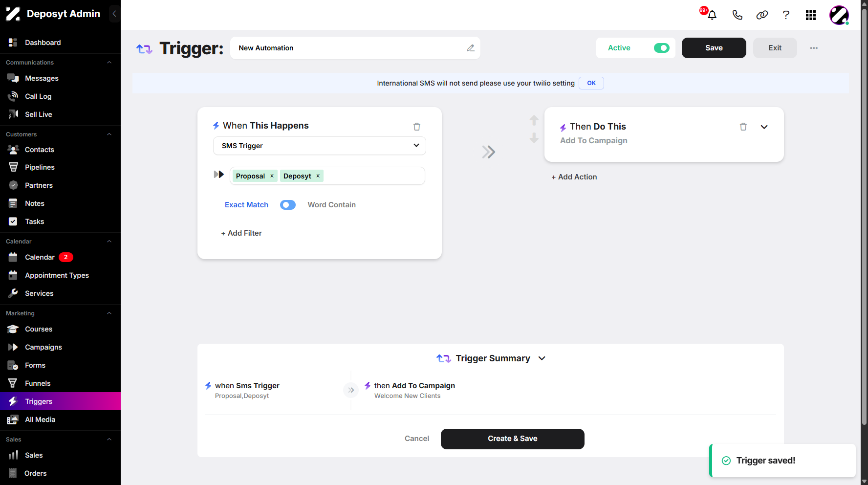Click the link chain icon in header
Image resolution: width=868 pixels, height=485 pixels.
pyautogui.click(x=762, y=15)
